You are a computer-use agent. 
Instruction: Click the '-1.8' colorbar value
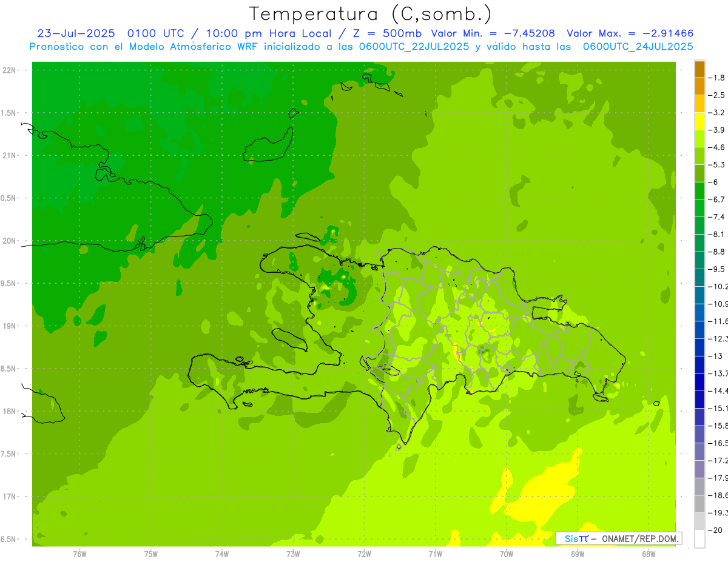click(717, 78)
